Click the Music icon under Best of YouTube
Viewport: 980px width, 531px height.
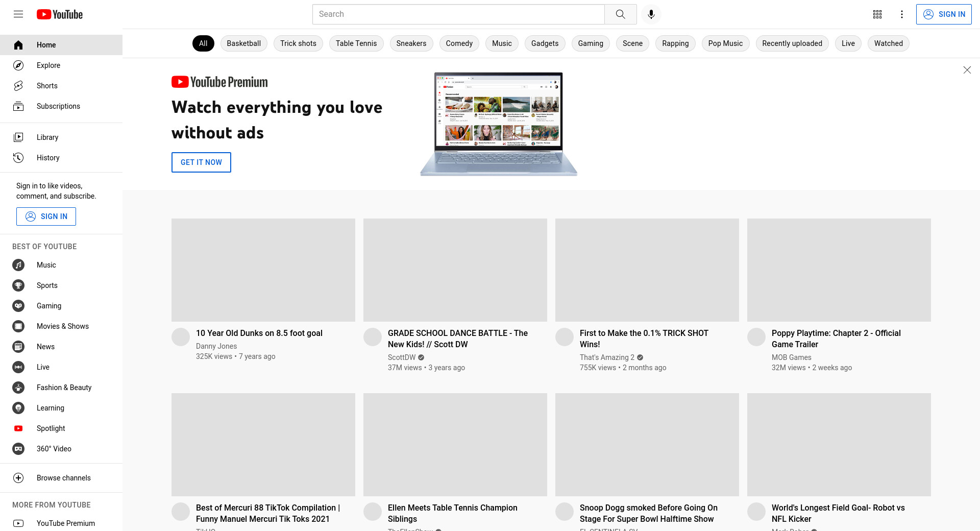18,265
